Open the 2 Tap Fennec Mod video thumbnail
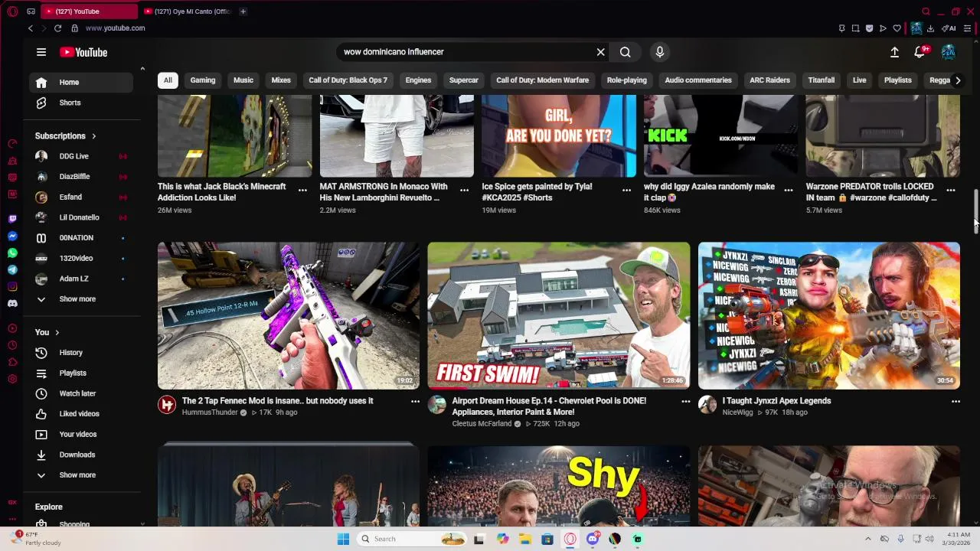 [289, 315]
